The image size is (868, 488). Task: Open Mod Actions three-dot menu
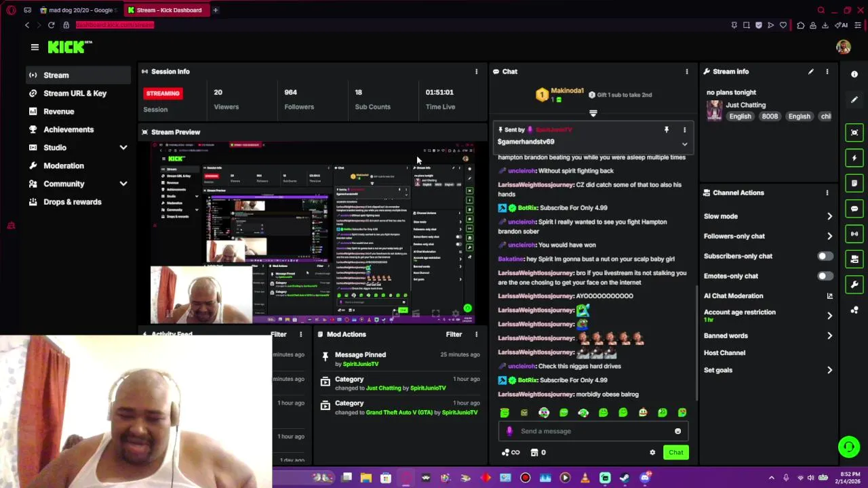[476, 334]
